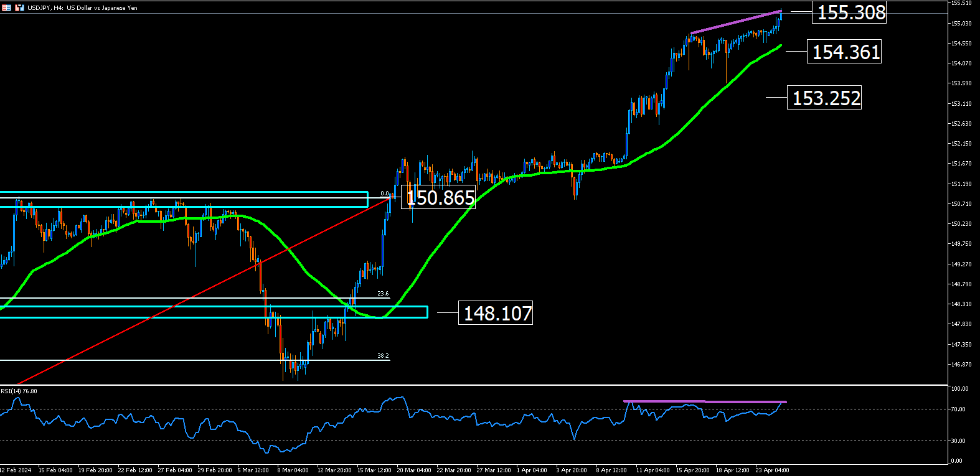Image resolution: width=980 pixels, height=476 pixels.
Task: Open the Depth of Market table icon
Action: coord(6,8)
